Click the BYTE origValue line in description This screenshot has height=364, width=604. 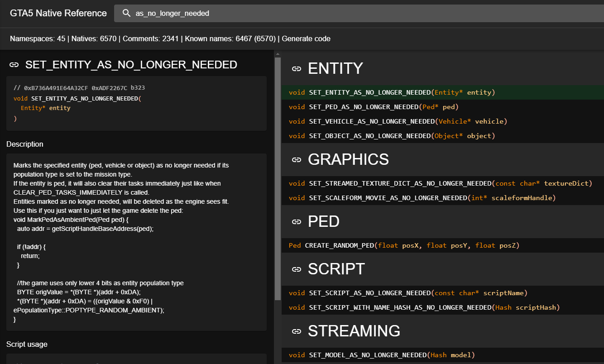pos(79,292)
